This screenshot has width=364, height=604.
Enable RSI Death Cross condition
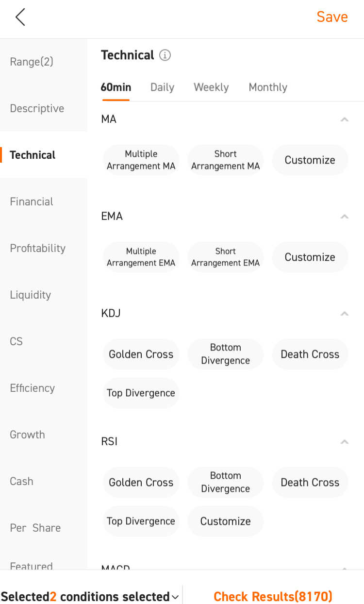tap(310, 482)
